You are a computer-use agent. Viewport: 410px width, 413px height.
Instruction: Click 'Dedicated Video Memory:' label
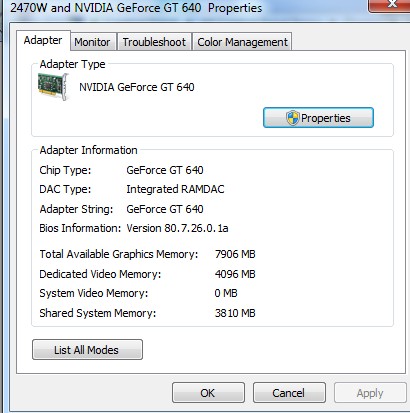click(x=100, y=274)
